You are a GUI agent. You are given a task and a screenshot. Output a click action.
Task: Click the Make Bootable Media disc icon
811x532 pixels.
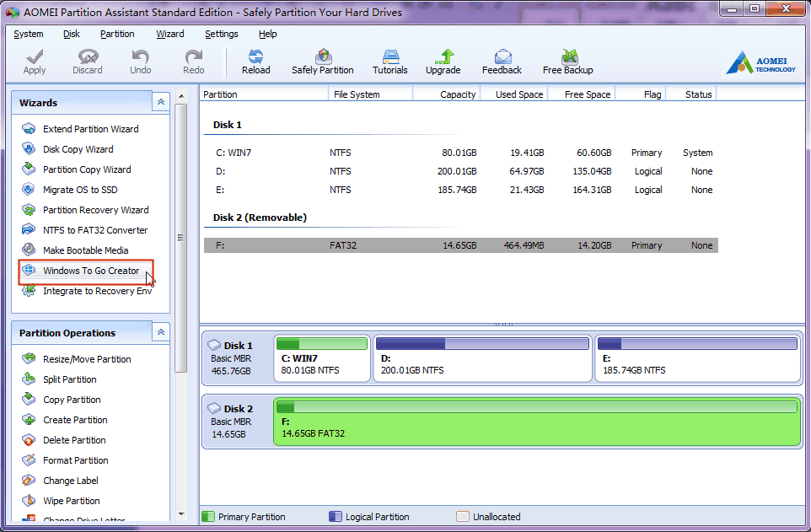click(x=29, y=250)
